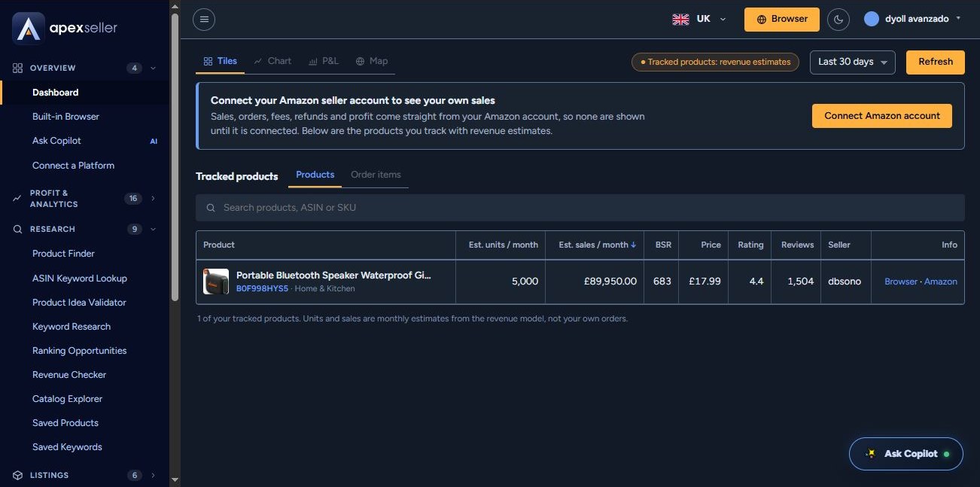This screenshot has width=980, height=487.
Task: Open Portable Bluetooth Speaker Waterproof product title
Action: (x=334, y=275)
